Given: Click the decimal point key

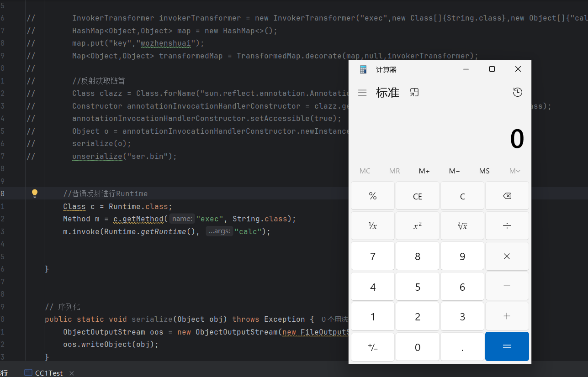Looking at the screenshot, I should (462, 347).
